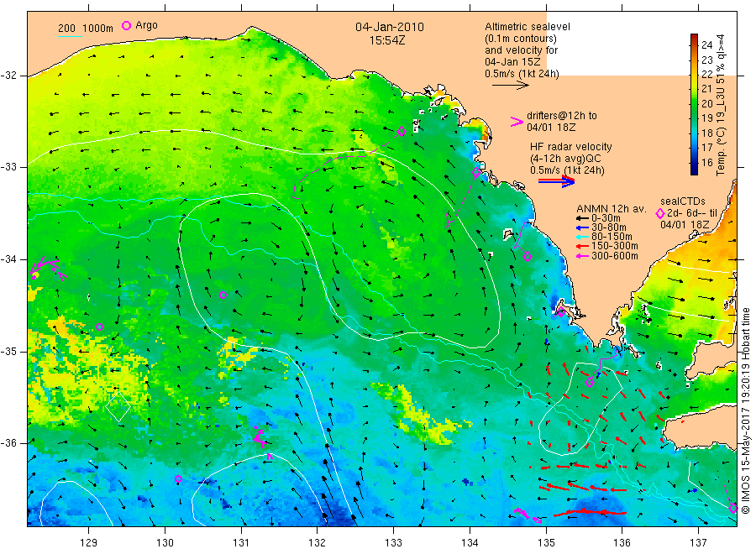Click the drifter track markers near 131.2E 36S

tap(260, 436)
